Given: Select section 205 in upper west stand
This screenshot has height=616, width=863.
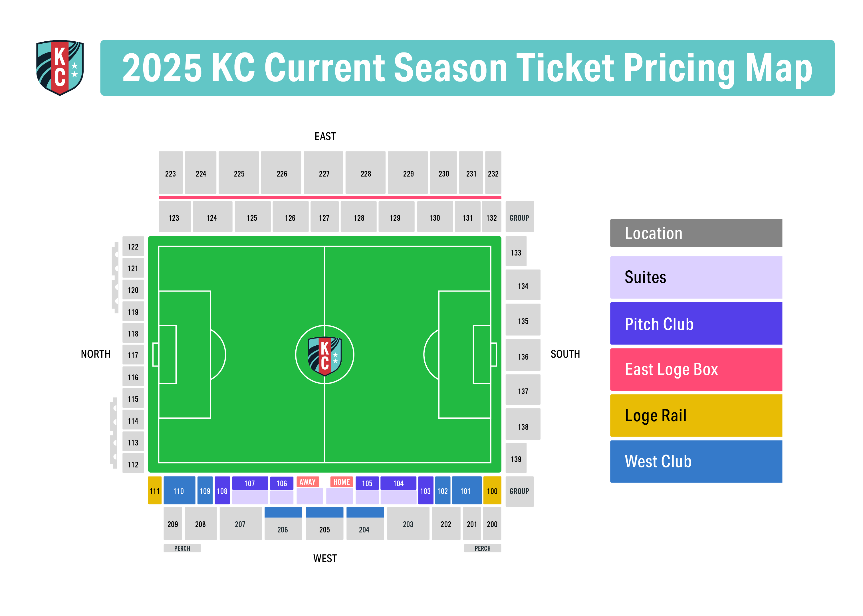Looking at the screenshot, I should (x=324, y=523).
